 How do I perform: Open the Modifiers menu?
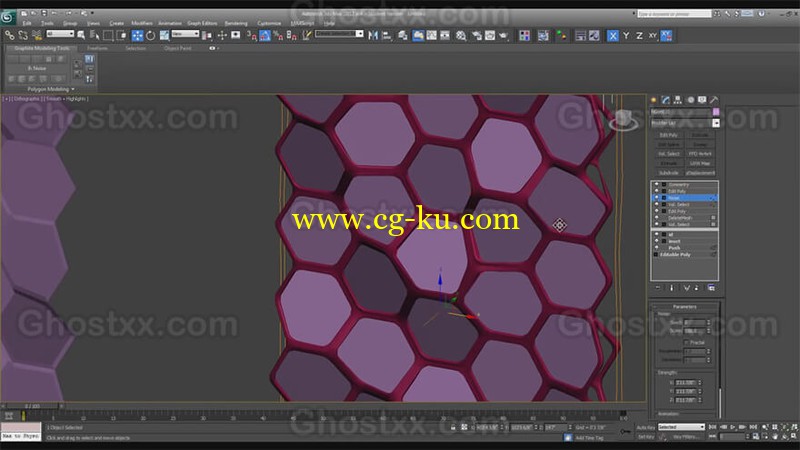(x=142, y=23)
